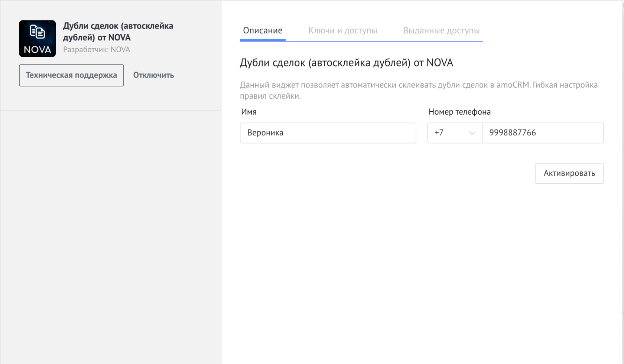Click the phone number field with 9998887766

click(x=542, y=133)
